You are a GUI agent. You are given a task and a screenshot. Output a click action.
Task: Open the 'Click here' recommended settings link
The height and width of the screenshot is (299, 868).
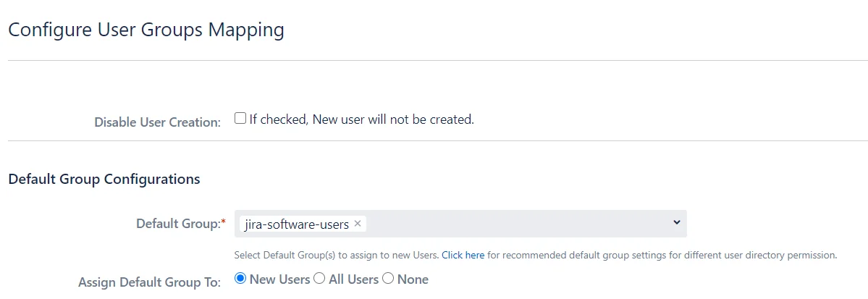[x=463, y=256]
